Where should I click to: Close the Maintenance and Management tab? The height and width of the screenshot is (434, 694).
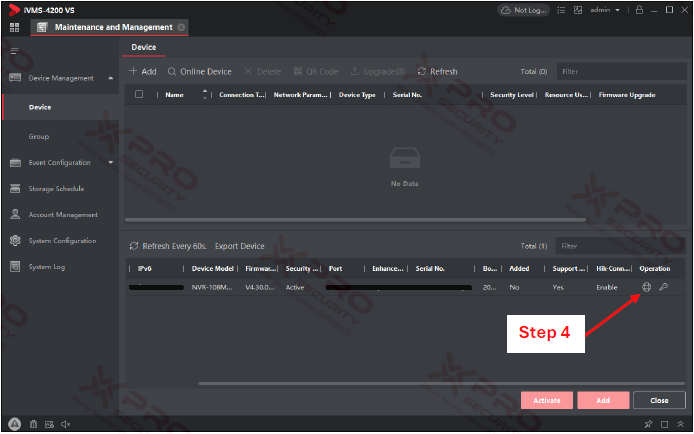tap(181, 27)
